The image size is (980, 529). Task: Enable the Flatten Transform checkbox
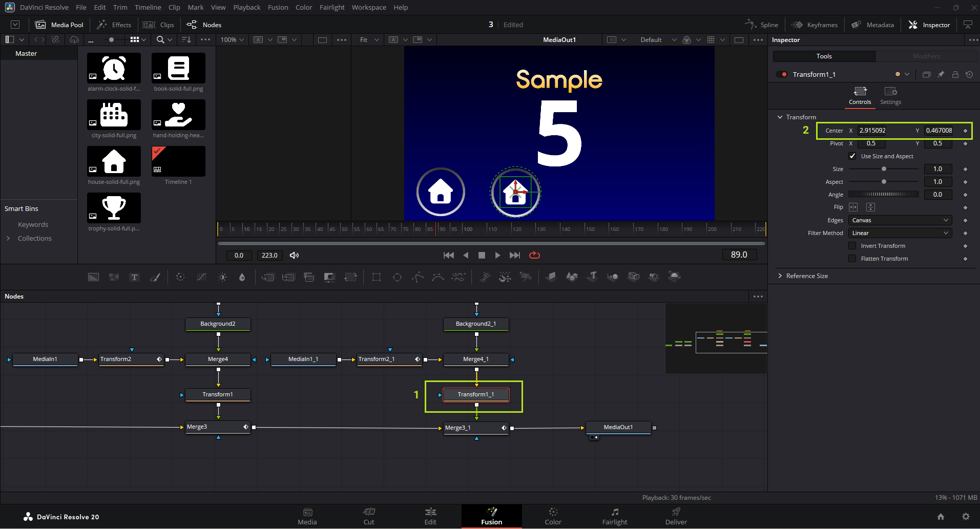click(x=852, y=259)
